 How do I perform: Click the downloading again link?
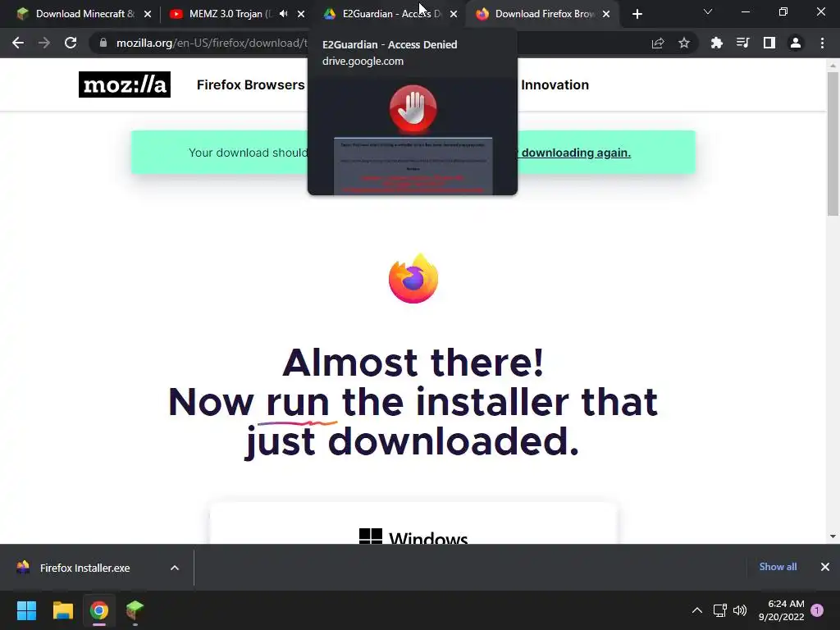point(576,153)
